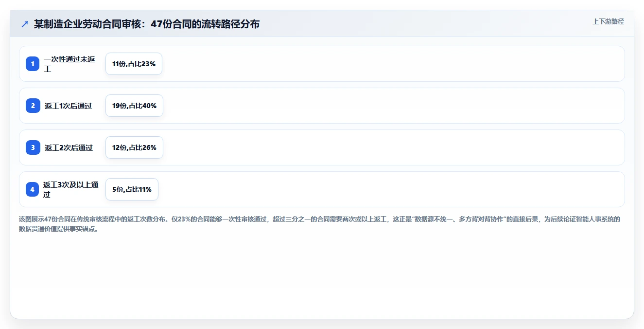Click the 上下游路径 label
The width and height of the screenshot is (644, 329).
point(608,21)
